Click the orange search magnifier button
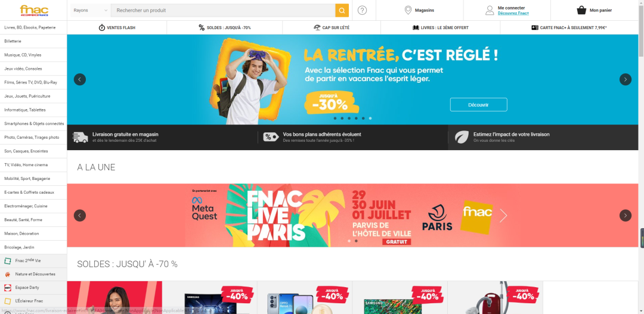Viewport: 644px width, 314px height. coord(342,10)
